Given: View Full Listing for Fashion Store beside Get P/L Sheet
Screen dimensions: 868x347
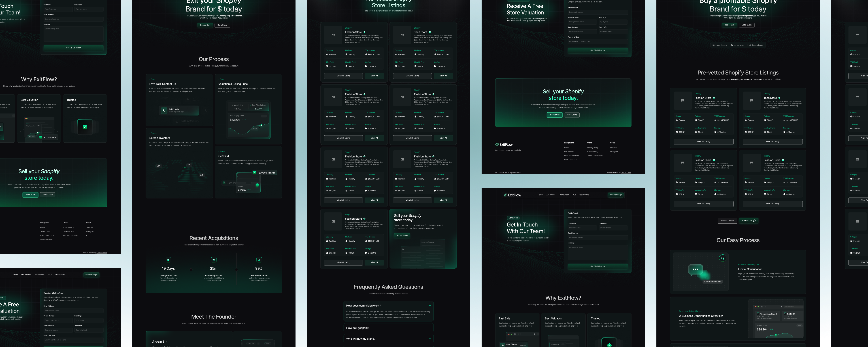Looking at the screenshot, I should coord(343,262).
